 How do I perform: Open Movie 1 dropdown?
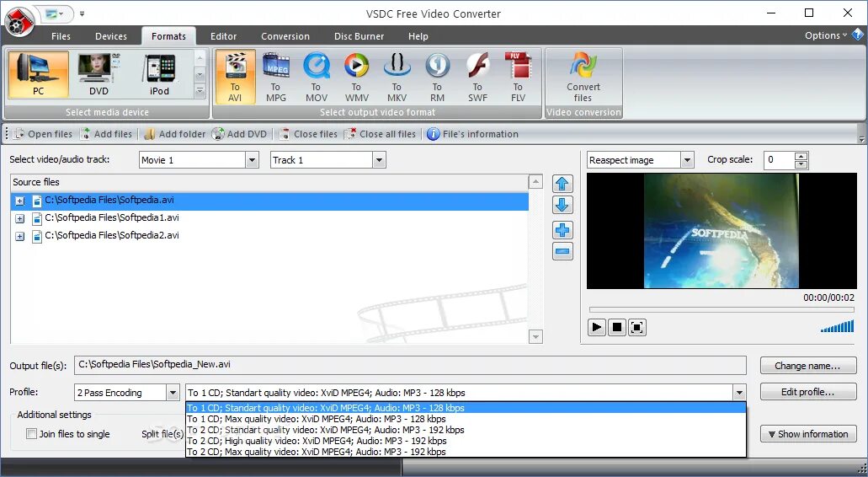(x=252, y=160)
